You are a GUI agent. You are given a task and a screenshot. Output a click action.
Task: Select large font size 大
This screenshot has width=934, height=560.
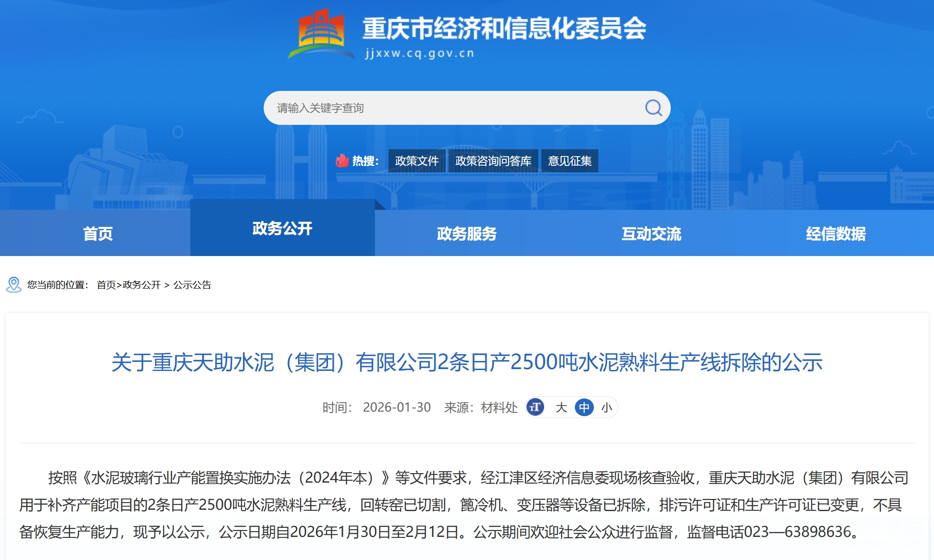(x=561, y=408)
